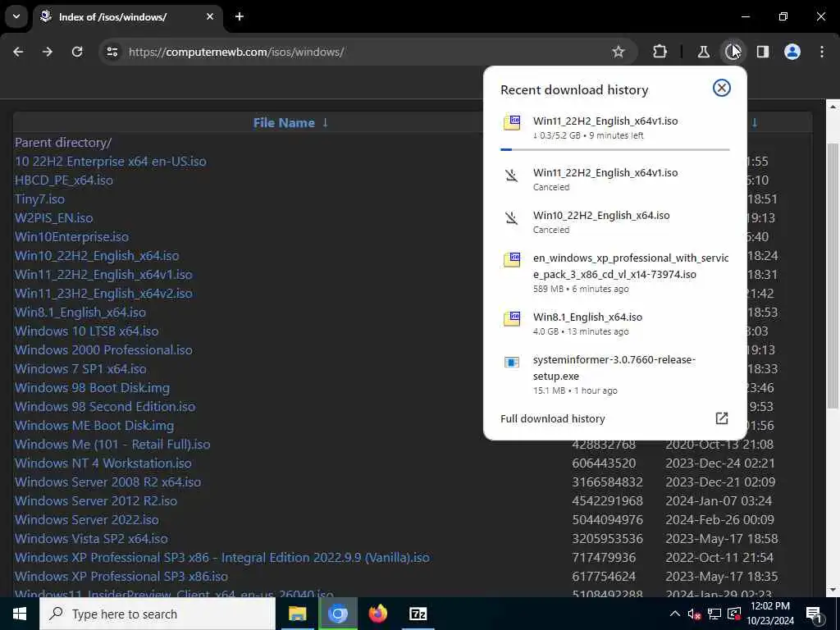The image size is (840, 630).
Task: Click size value 606443520 in the list
Action: point(604,463)
